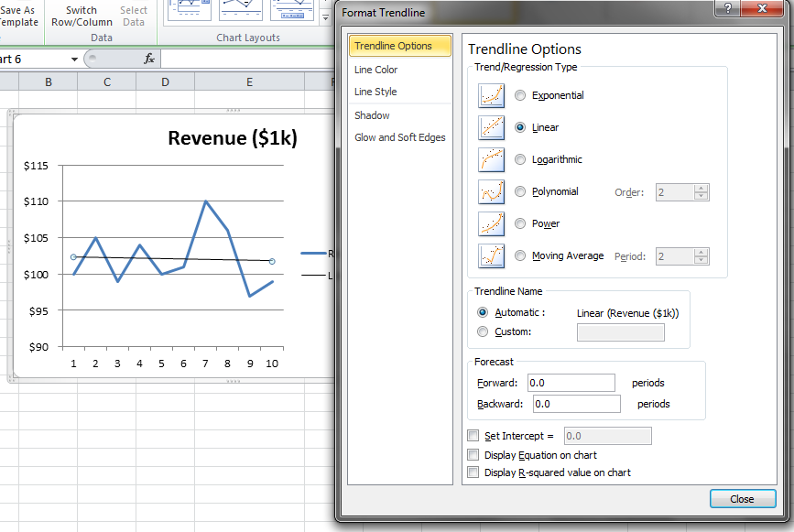Select Power radio button
The height and width of the screenshot is (532, 794).
tap(520, 223)
